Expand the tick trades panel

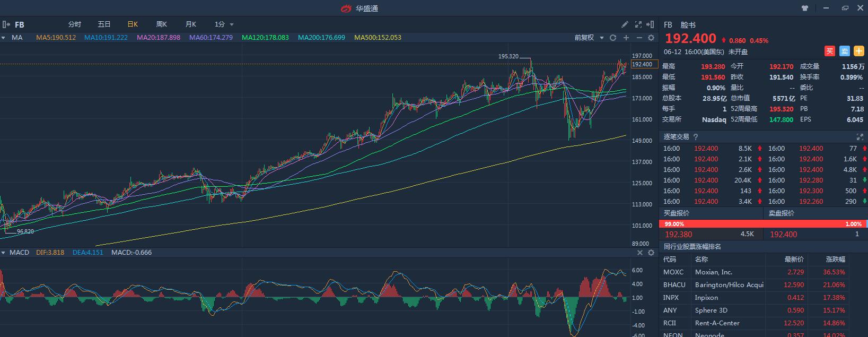[x=860, y=137]
